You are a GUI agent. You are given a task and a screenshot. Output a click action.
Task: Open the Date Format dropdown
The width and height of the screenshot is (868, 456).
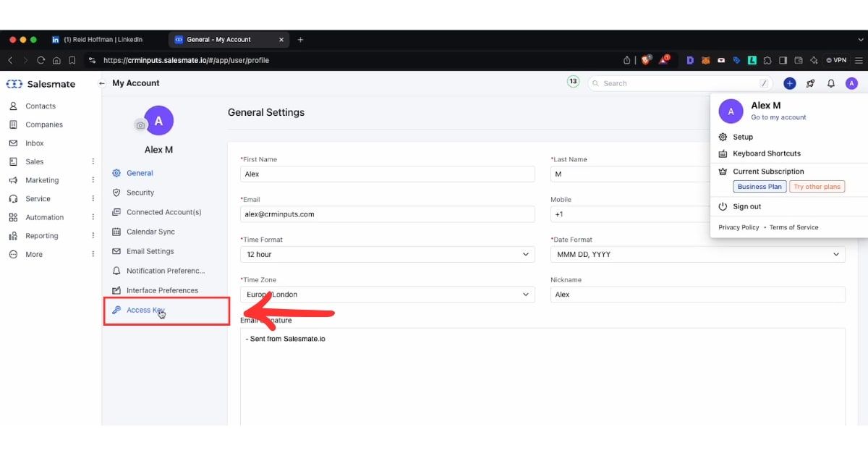tap(698, 254)
